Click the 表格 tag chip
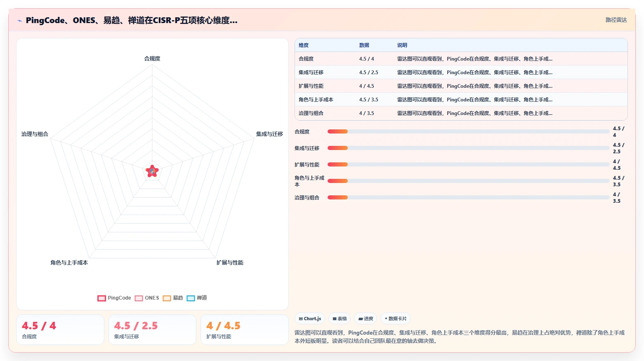The height and width of the screenshot is (361, 644). [x=340, y=319]
